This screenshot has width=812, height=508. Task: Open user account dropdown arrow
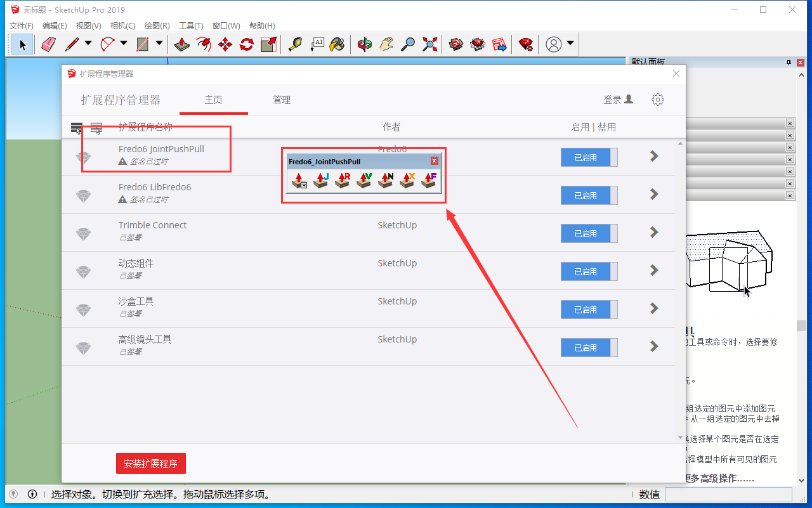pyautogui.click(x=570, y=44)
